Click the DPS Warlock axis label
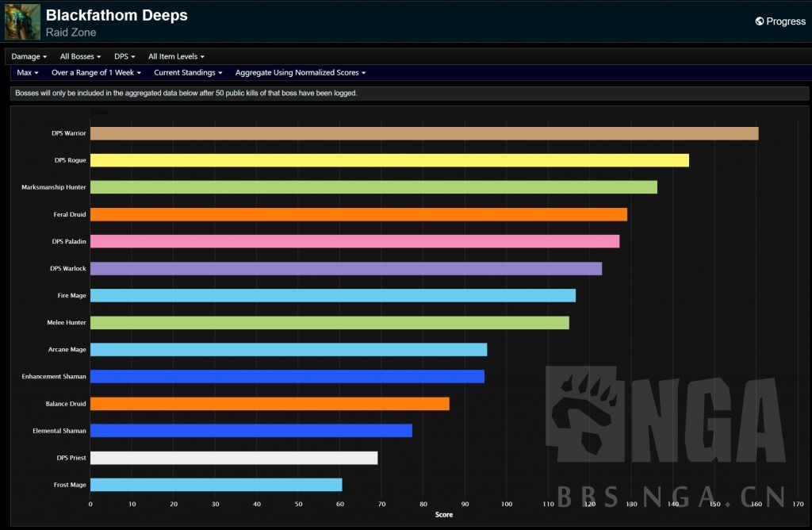This screenshot has height=530, width=812. 68,268
